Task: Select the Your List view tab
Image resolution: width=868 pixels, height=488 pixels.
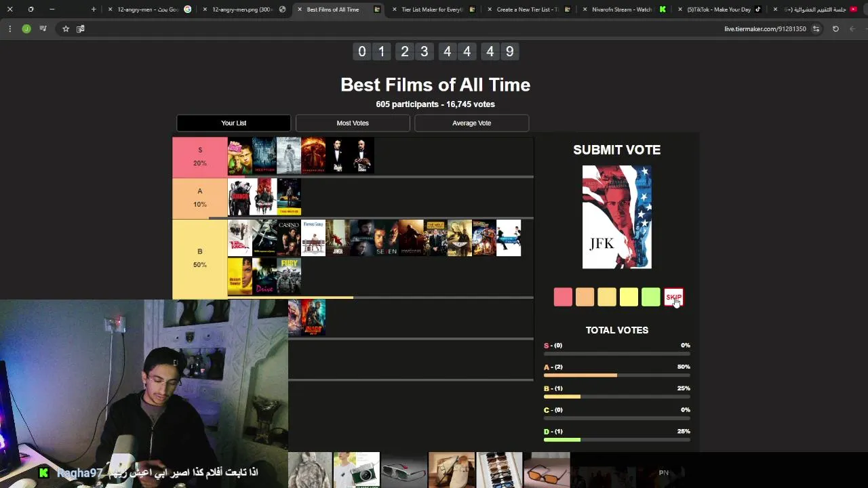Action: tap(233, 123)
